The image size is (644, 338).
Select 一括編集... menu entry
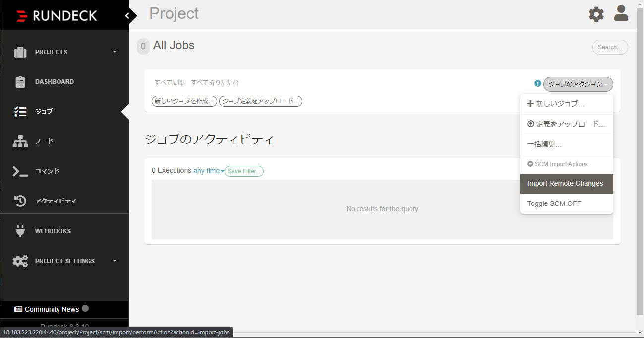pos(567,144)
